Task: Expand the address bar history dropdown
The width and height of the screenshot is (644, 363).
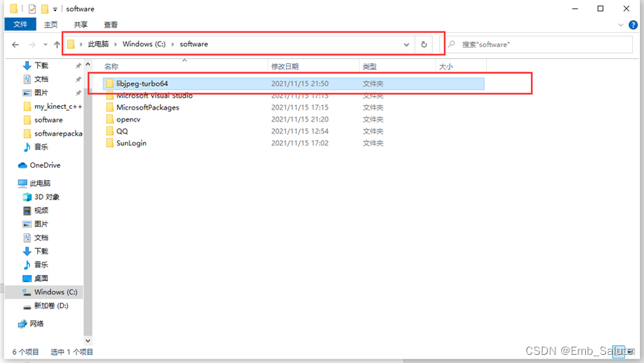Action: 407,45
